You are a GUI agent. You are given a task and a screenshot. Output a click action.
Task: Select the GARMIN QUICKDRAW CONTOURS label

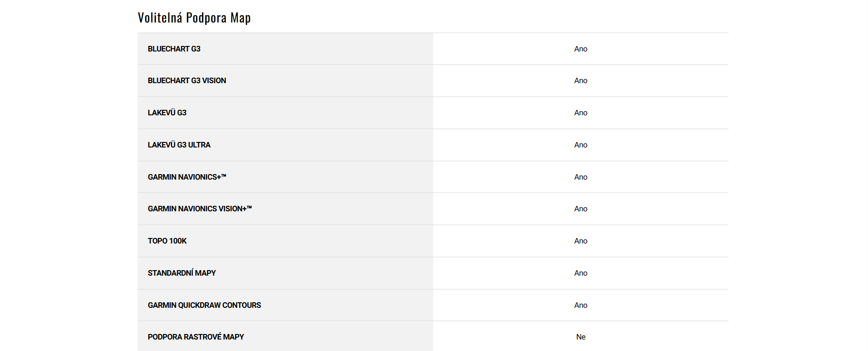(x=204, y=305)
